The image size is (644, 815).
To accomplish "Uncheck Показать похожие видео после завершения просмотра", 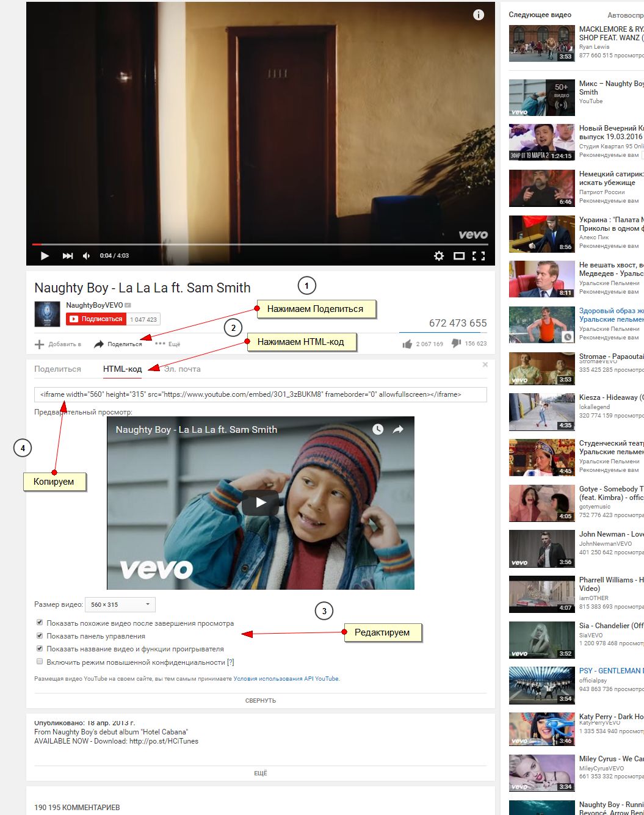I will [x=40, y=623].
